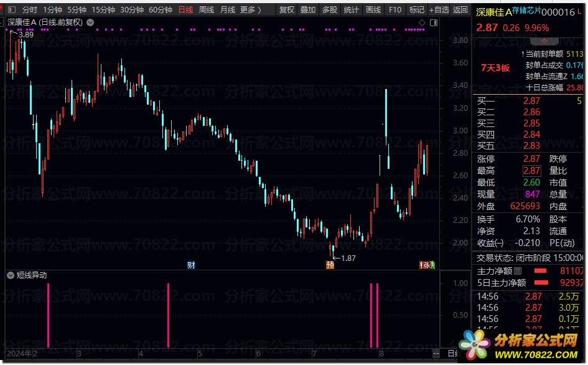Collapse the quote panel red chevron
Image resolution: width=588 pixels, height=365 pixels.
click(x=544, y=41)
